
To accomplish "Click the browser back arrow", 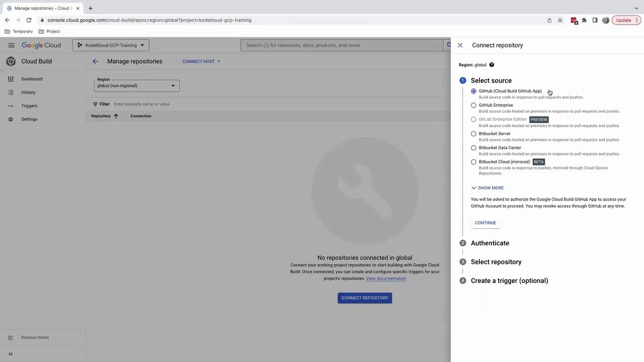I will (x=7, y=20).
